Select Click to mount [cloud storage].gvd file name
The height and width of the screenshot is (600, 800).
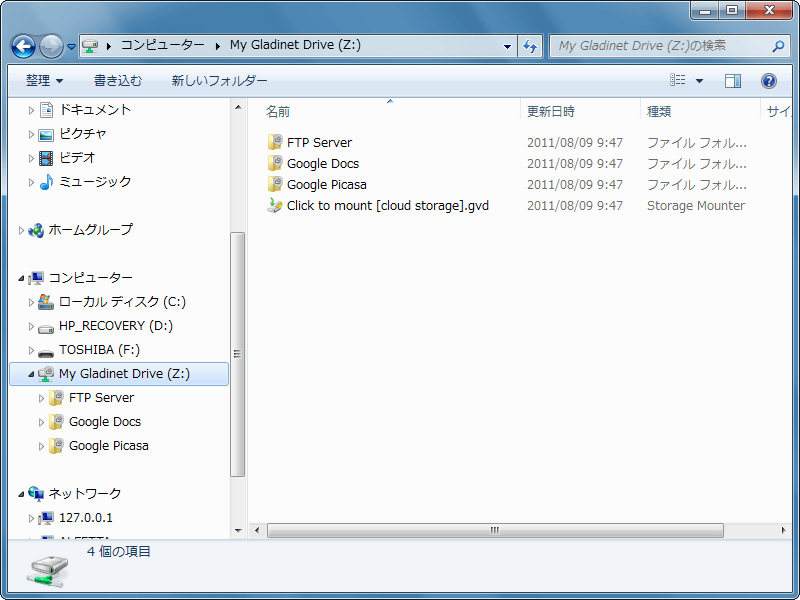[x=388, y=206]
